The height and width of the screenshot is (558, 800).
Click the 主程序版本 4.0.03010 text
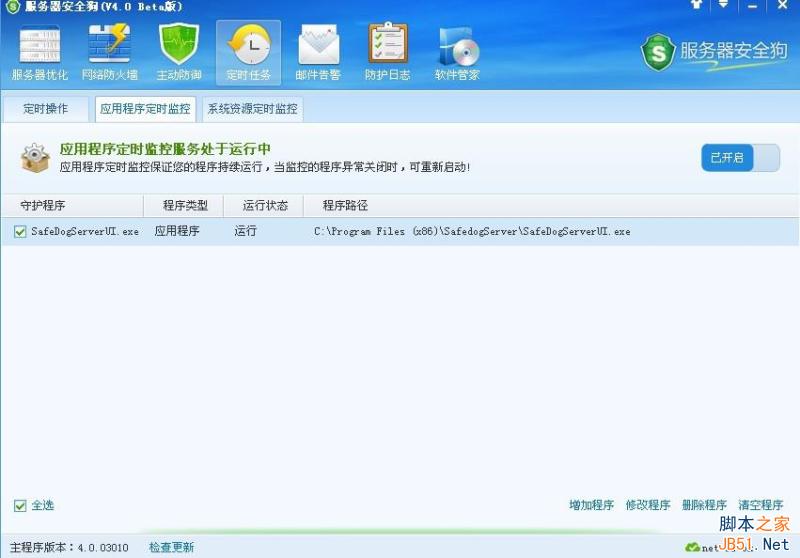(69, 547)
